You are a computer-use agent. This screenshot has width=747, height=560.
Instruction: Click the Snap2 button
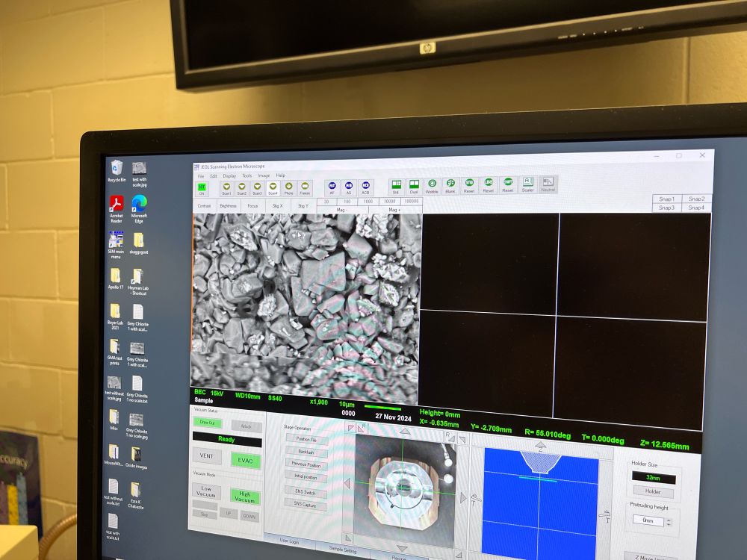tap(696, 199)
